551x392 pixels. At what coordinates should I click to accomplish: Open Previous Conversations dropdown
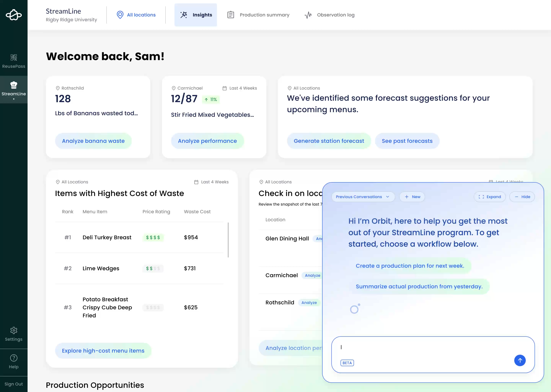(363, 197)
